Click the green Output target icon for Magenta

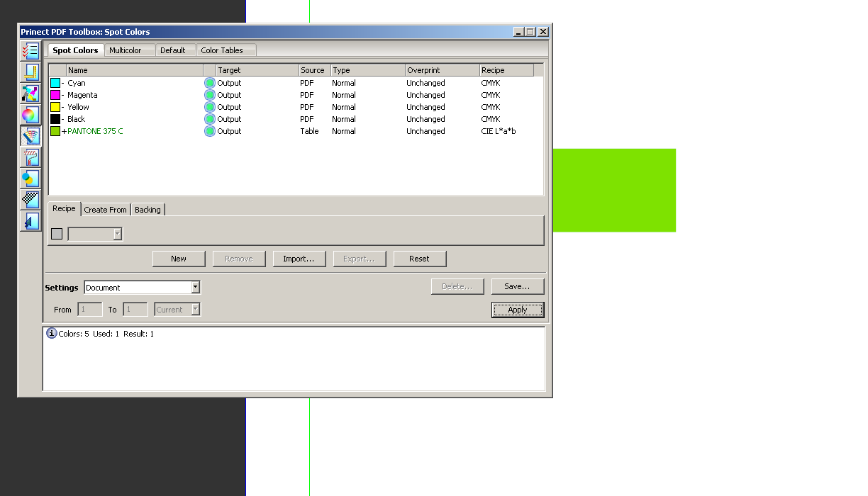click(210, 95)
